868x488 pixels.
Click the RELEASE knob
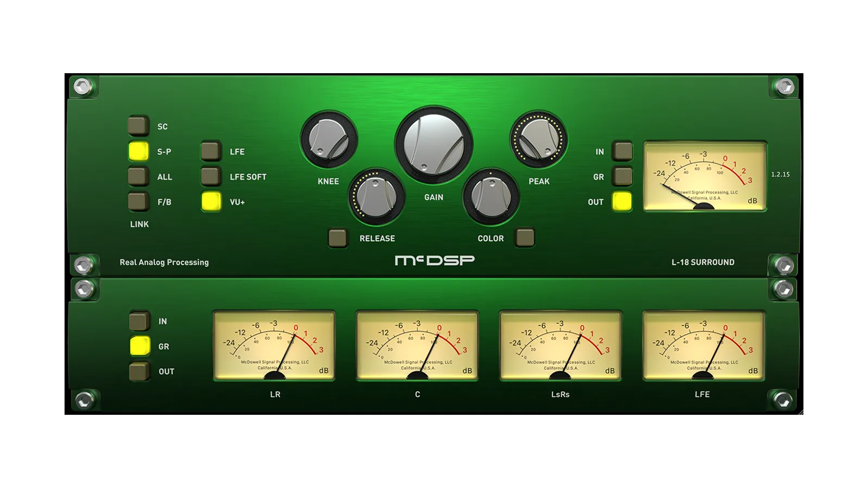pyautogui.click(x=376, y=196)
